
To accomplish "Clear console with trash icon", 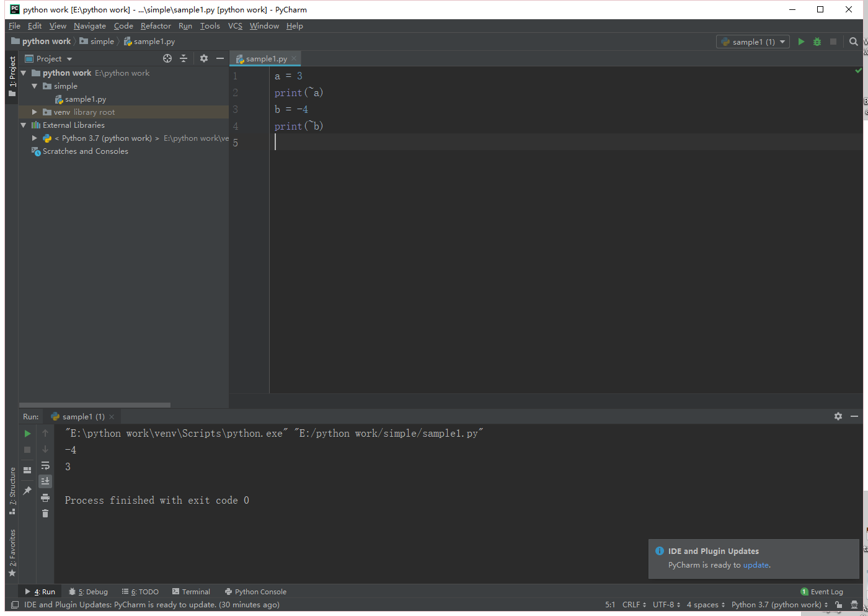I will tap(45, 514).
